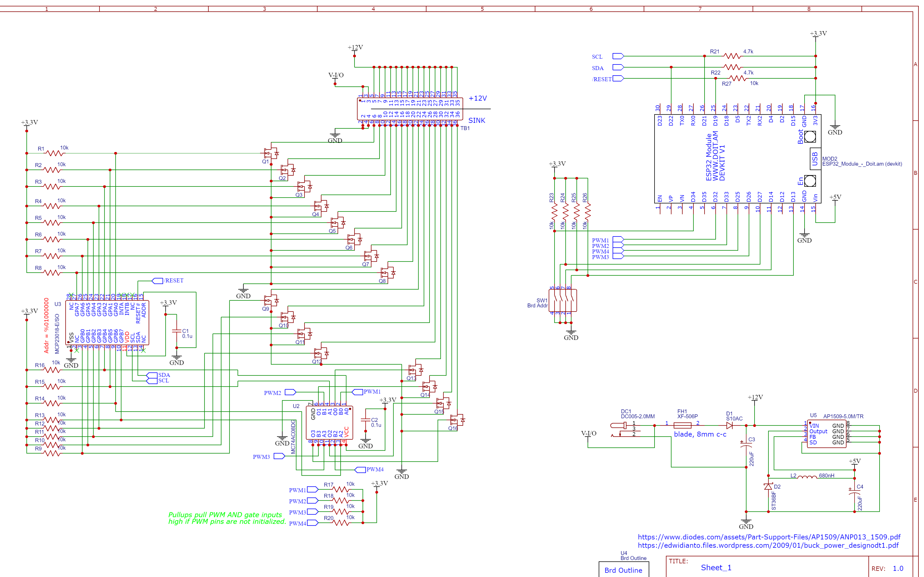Screen dimensions: 924x577
Task: Select the U5 regulator chip body
Action: coord(826,434)
